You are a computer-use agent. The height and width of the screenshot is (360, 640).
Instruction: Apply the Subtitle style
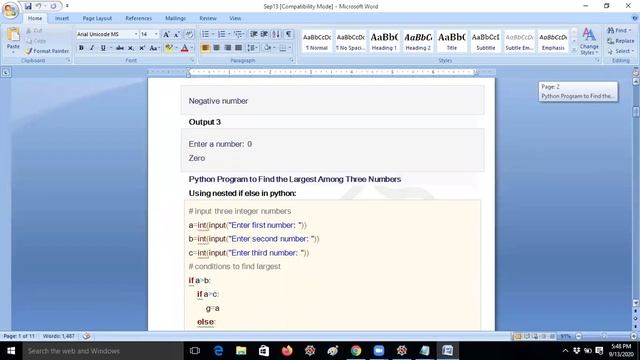486,41
